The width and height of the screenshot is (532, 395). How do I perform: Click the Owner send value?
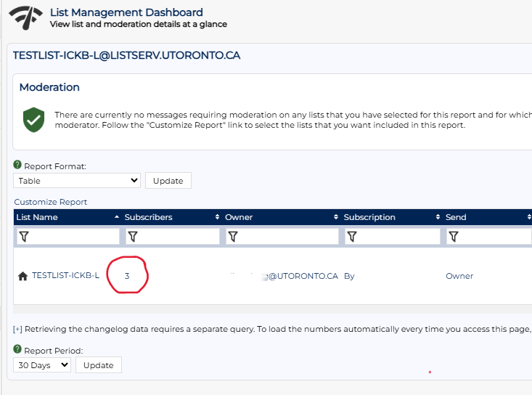pyautogui.click(x=459, y=276)
